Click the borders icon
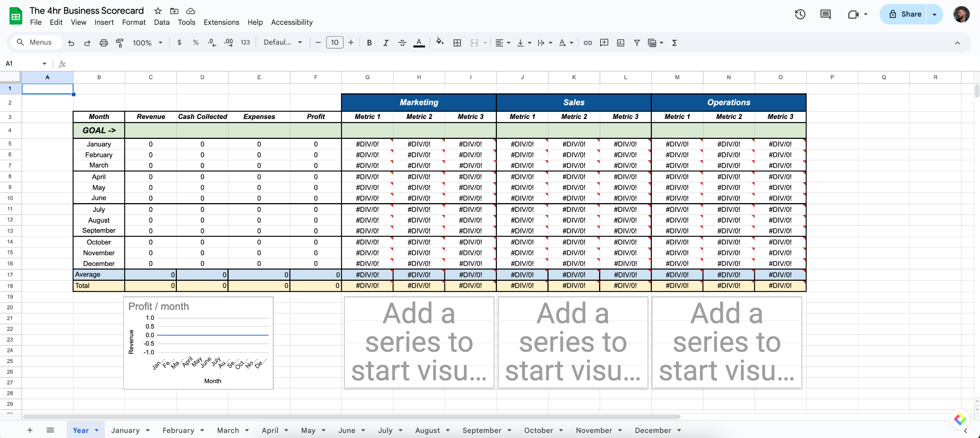 (x=457, y=43)
